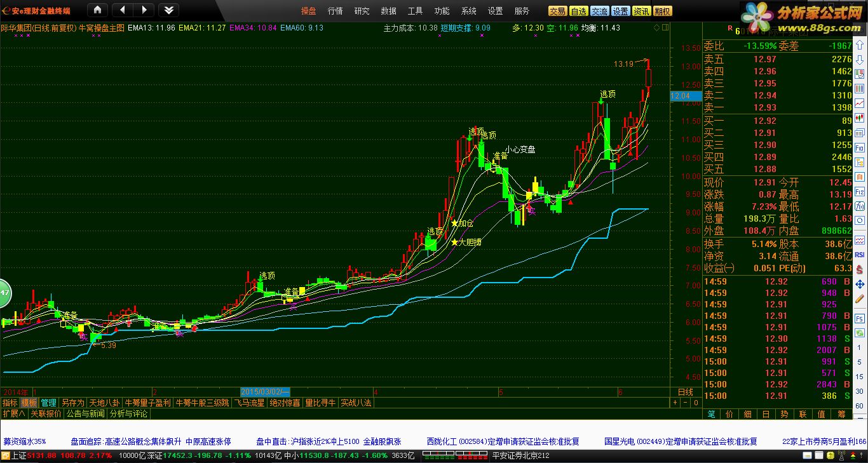
Task: Open the 行情 menu
Action: point(336,11)
